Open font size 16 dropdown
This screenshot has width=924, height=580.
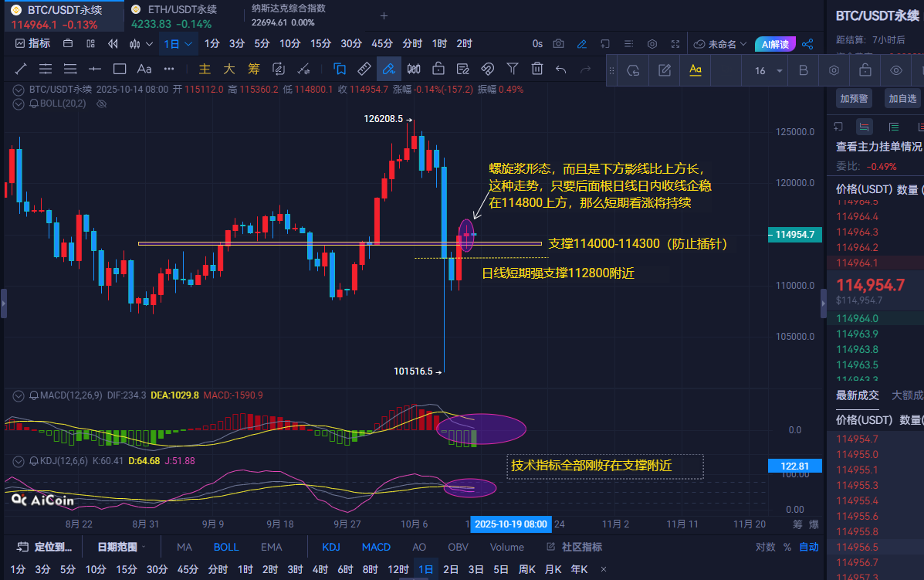click(768, 71)
